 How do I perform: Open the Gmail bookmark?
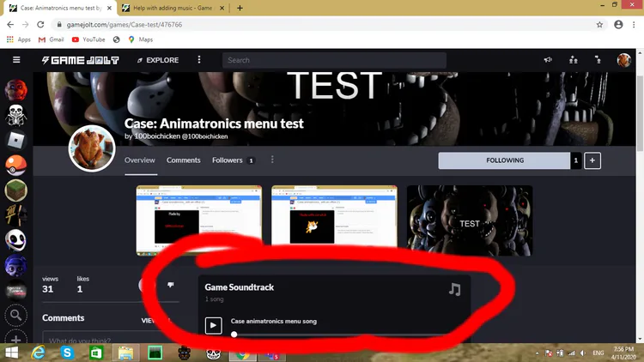pos(51,39)
